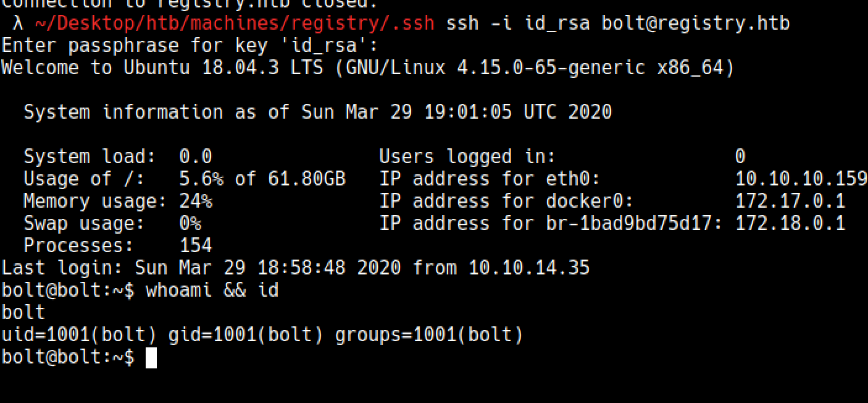Click the id_rsa filename in ssh command

557,24
